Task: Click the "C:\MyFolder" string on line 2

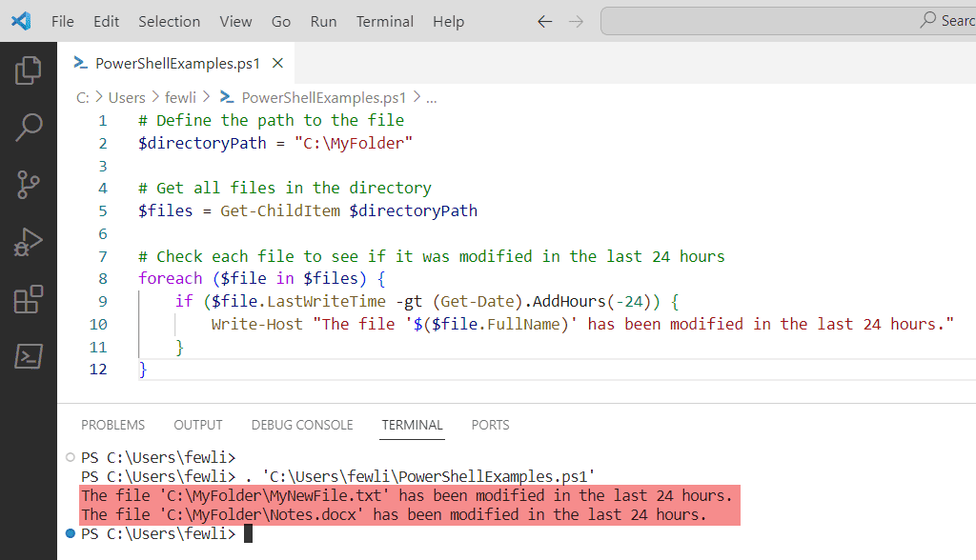Action: coord(353,143)
